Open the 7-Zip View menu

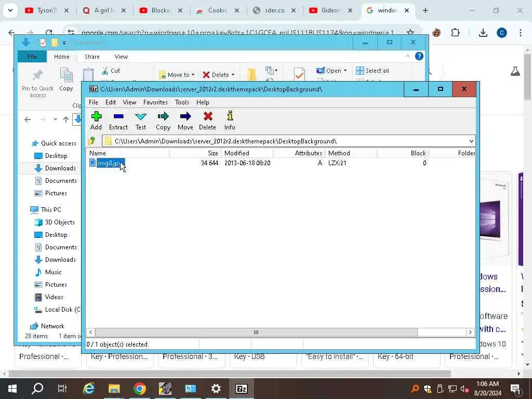point(129,102)
